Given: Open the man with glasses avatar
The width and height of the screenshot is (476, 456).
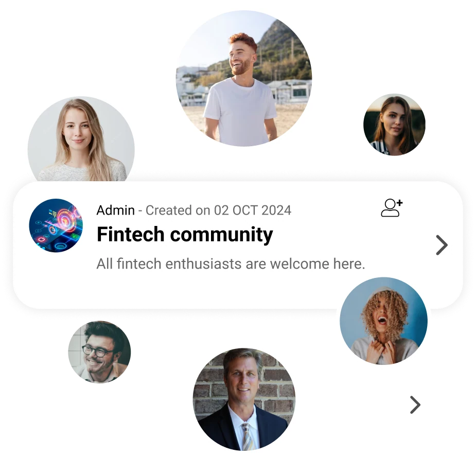Looking at the screenshot, I should pos(99,352).
